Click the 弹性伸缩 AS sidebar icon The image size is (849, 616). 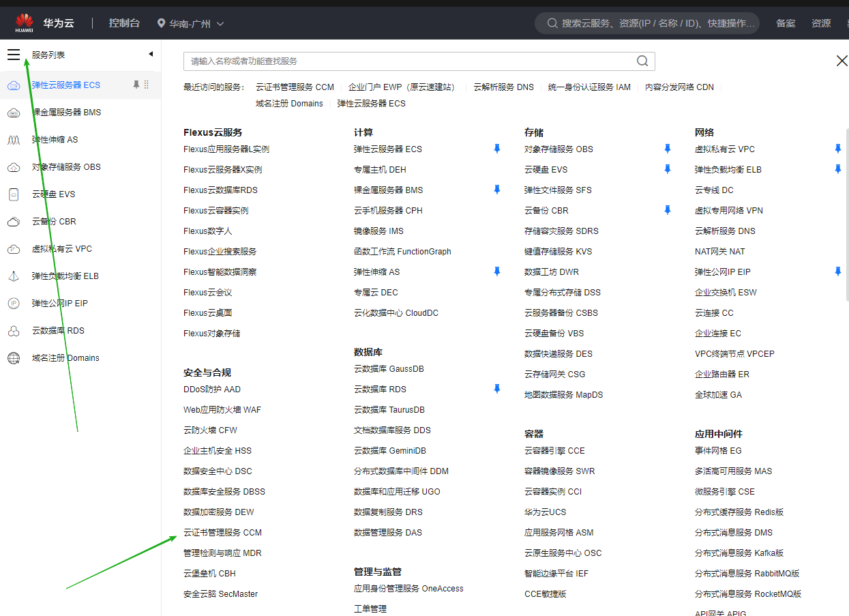pyautogui.click(x=13, y=140)
